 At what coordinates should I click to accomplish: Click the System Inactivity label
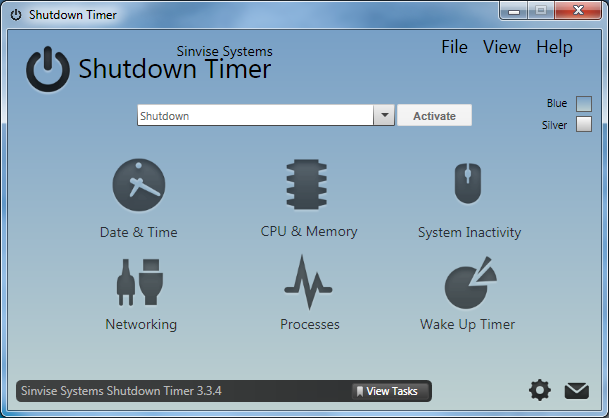click(x=469, y=233)
